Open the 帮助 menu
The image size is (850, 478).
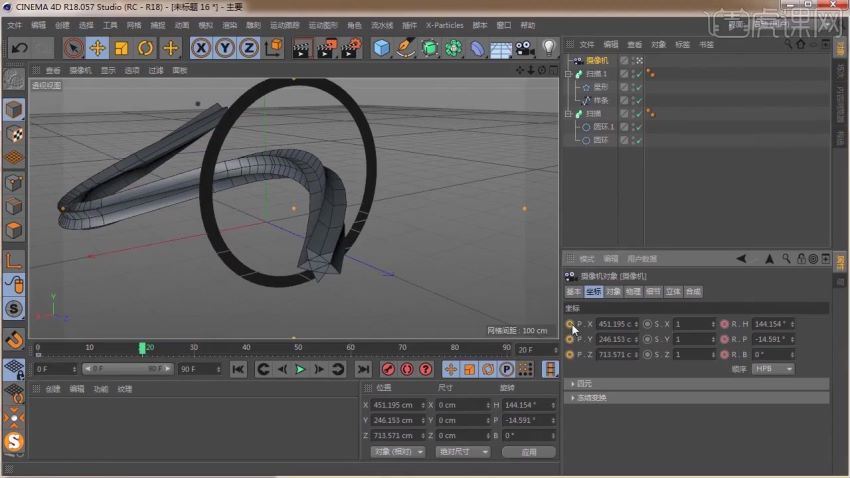coord(527,25)
